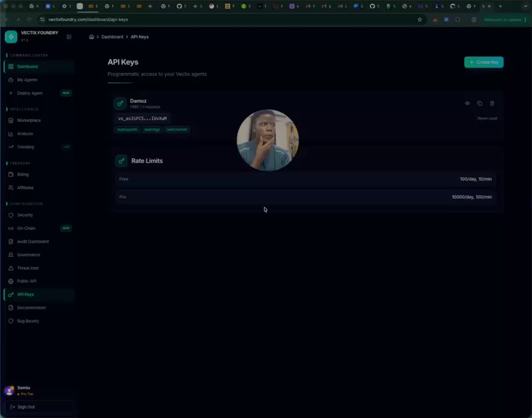Click the Damoz key name
The width and height of the screenshot is (532, 418).
point(138,101)
